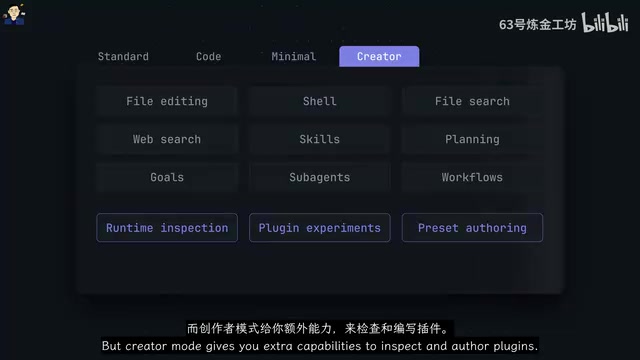The image size is (640, 360).
Task: Click the Subagents capability tile
Action: [320, 177]
